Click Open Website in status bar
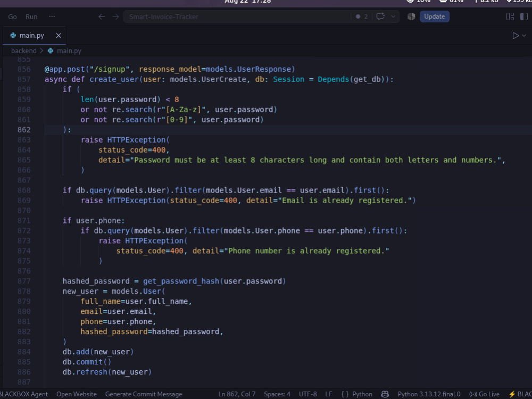Screen dimensions: 532x399 [76, 394]
